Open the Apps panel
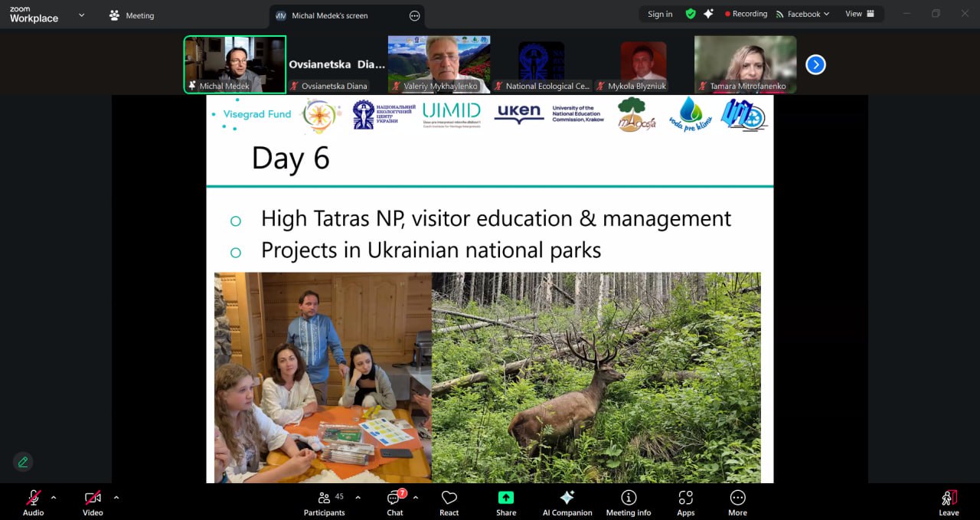The image size is (980, 520). tap(685, 502)
